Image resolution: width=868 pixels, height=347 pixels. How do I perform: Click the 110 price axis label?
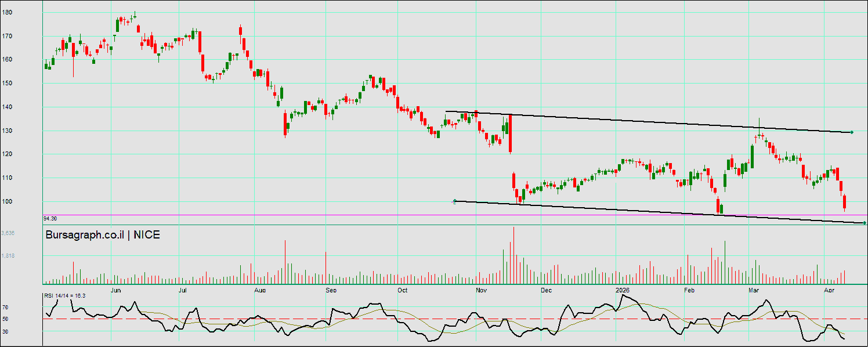point(7,178)
